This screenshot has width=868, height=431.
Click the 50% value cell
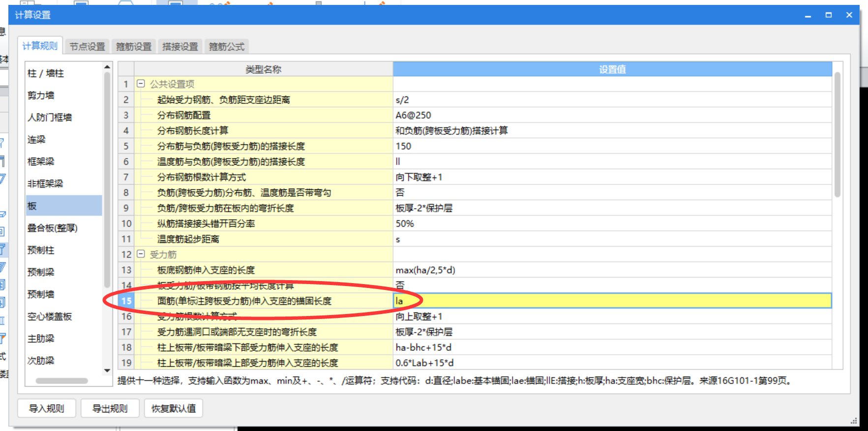tap(612, 224)
